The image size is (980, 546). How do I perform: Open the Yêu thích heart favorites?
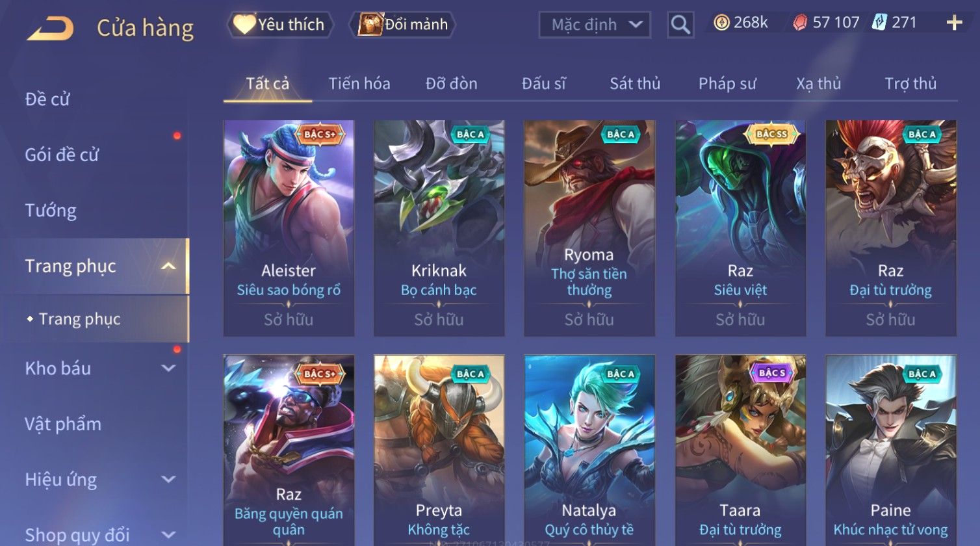[x=280, y=25]
